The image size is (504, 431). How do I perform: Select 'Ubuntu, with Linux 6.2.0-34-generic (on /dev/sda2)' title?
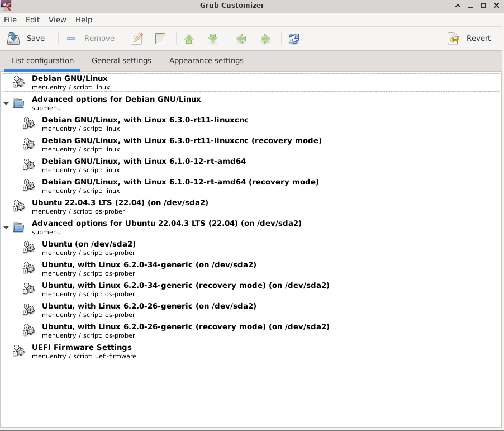(149, 265)
